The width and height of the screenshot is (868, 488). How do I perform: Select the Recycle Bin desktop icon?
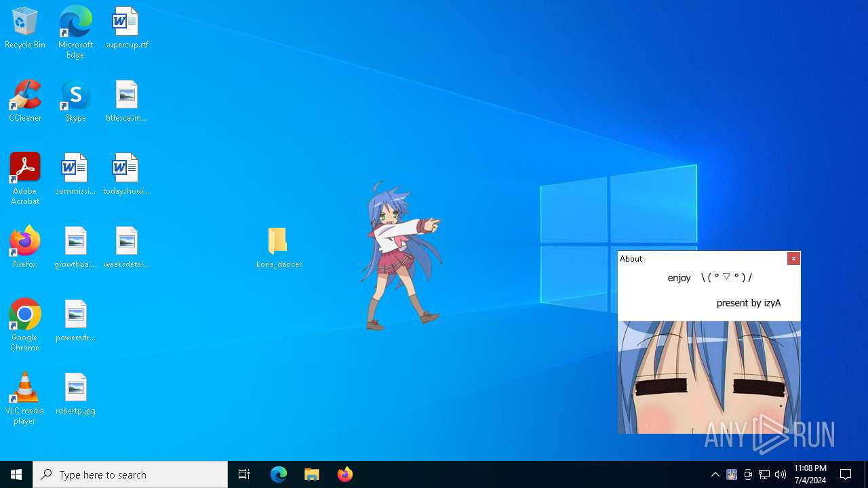click(x=25, y=28)
